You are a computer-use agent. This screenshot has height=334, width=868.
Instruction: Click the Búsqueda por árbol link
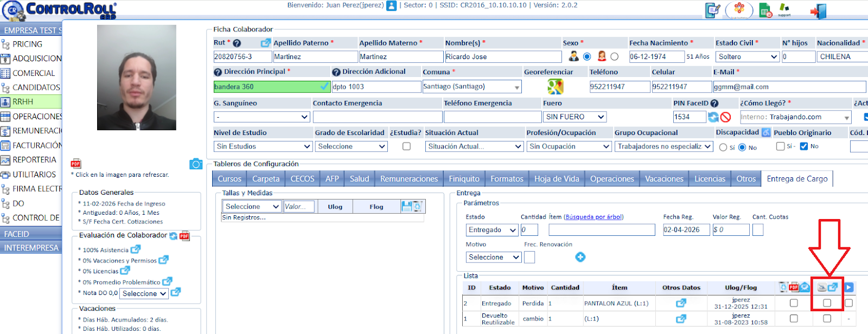593,217
